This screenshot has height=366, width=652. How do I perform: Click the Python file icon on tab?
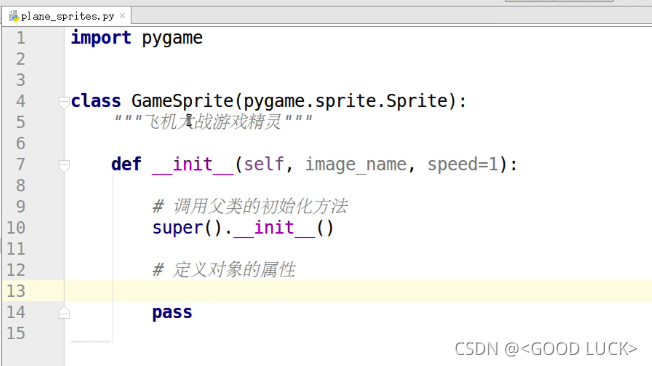click(14, 16)
